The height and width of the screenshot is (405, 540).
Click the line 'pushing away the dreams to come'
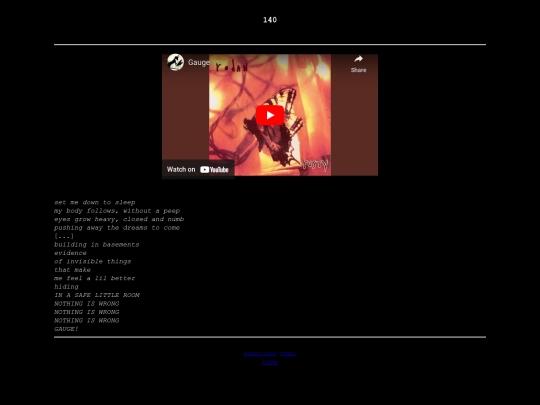(x=117, y=228)
